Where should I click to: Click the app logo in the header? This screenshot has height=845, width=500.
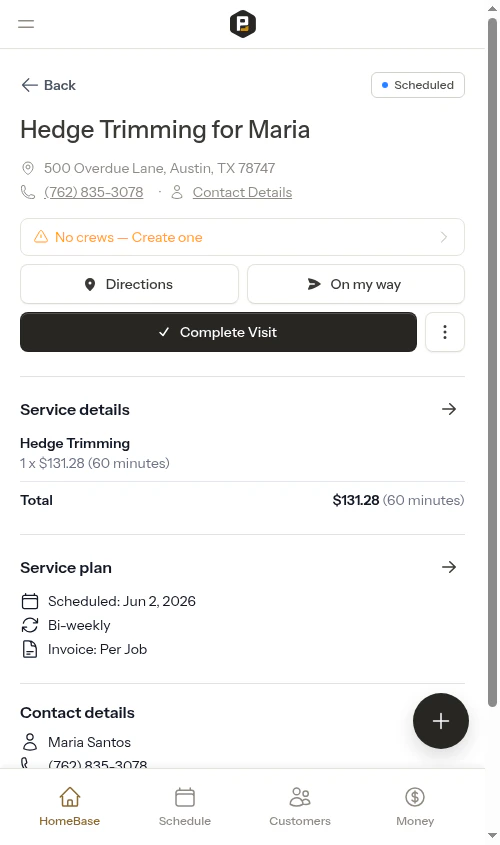tap(242, 24)
